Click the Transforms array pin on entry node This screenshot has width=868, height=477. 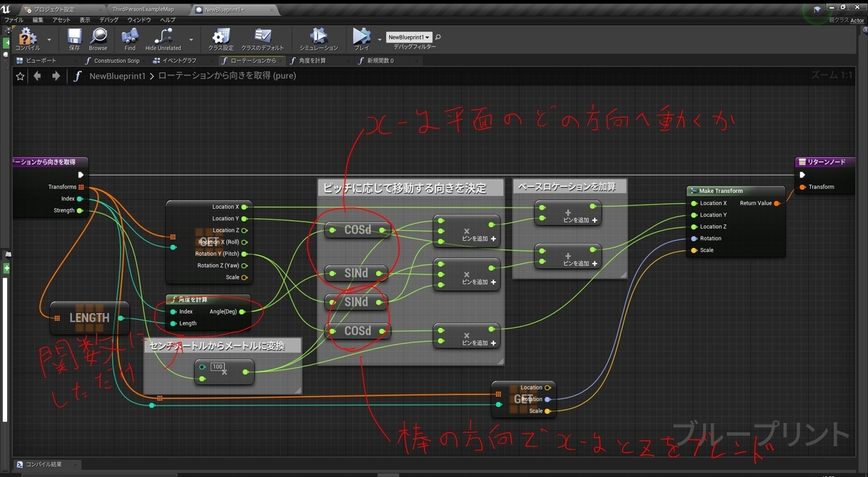(x=80, y=187)
